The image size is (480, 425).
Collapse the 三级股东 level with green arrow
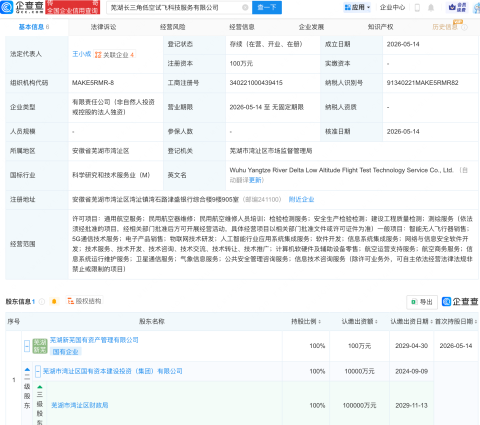coord(40,387)
